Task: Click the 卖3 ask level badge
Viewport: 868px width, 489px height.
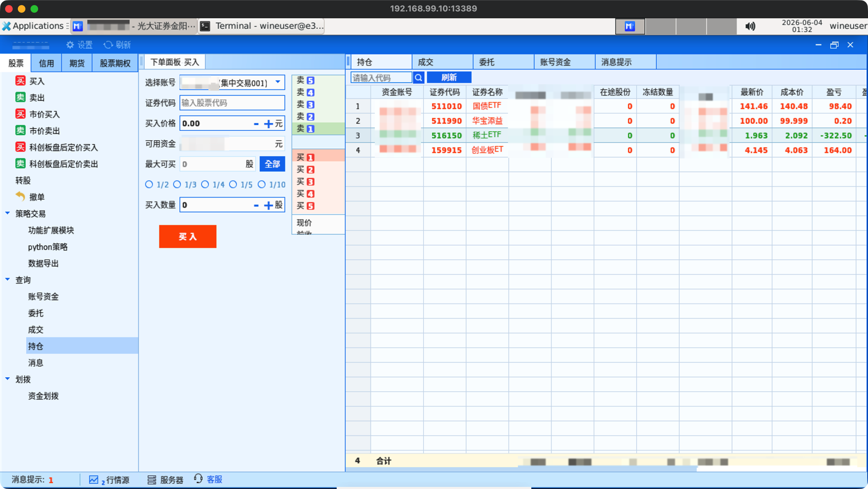Action: tap(310, 105)
